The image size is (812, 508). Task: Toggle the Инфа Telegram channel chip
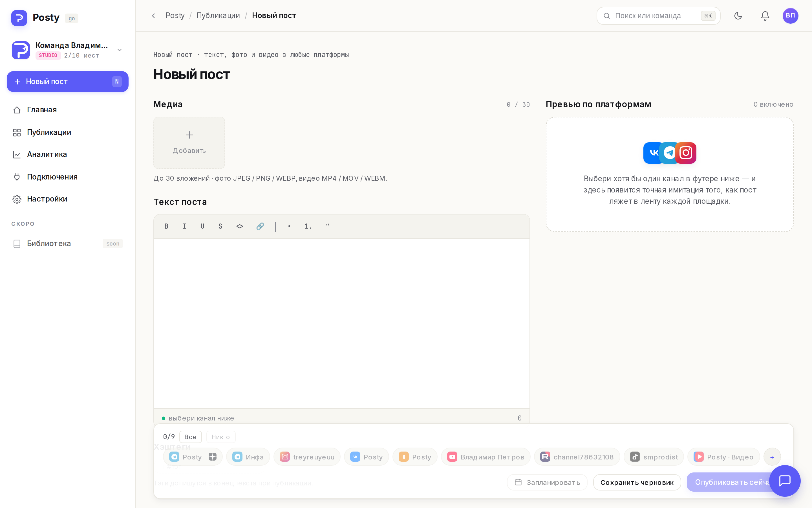pyautogui.click(x=248, y=457)
